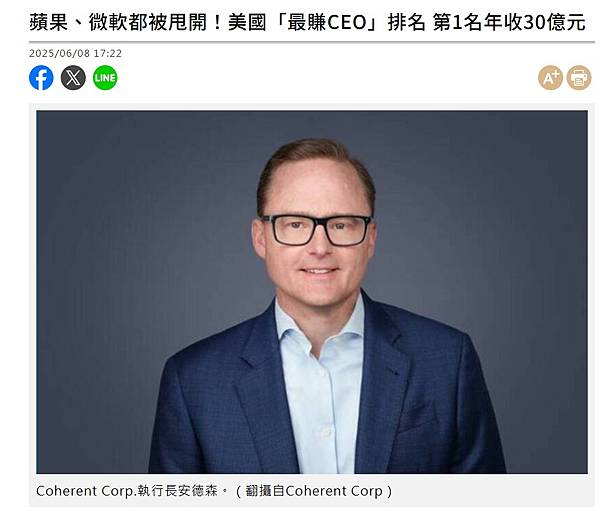Increase font size with A+ icon
The width and height of the screenshot is (600, 511).
550,78
